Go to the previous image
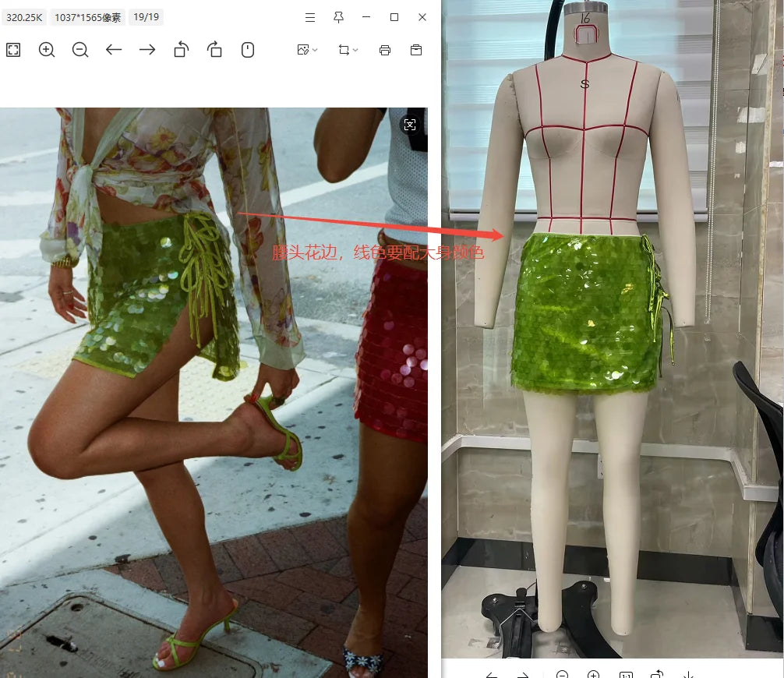This screenshot has width=784, height=678. click(x=114, y=50)
